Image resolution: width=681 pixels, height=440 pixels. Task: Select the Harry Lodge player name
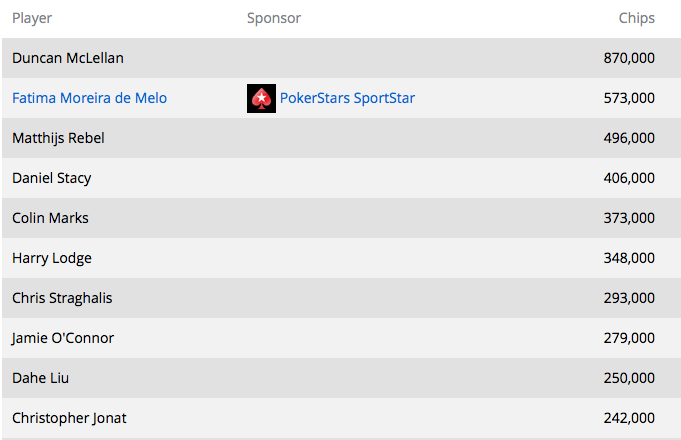pos(52,258)
